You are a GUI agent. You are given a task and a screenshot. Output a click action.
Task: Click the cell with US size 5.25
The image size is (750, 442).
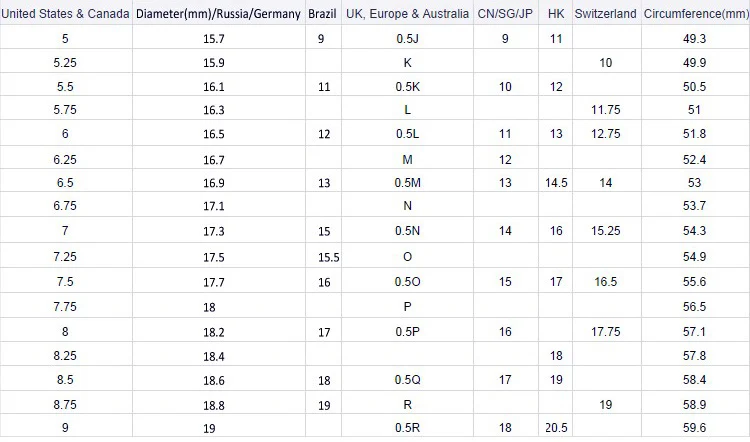click(65, 63)
